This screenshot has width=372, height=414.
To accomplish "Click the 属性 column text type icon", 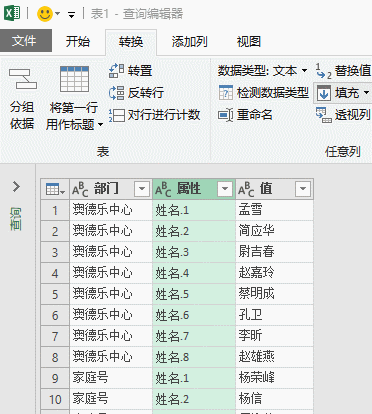I will 163,189.
